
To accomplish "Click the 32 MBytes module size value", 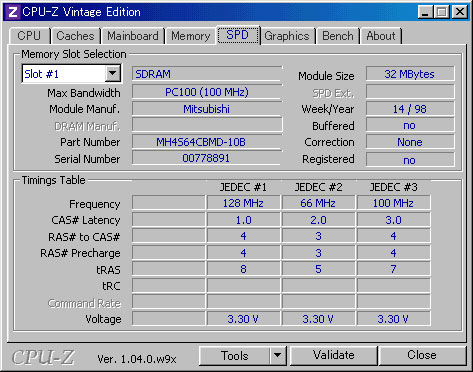I will [x=410, y=74].
